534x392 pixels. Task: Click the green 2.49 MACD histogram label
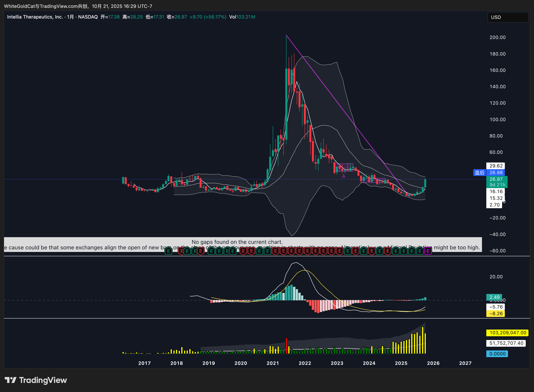(494, 297)
